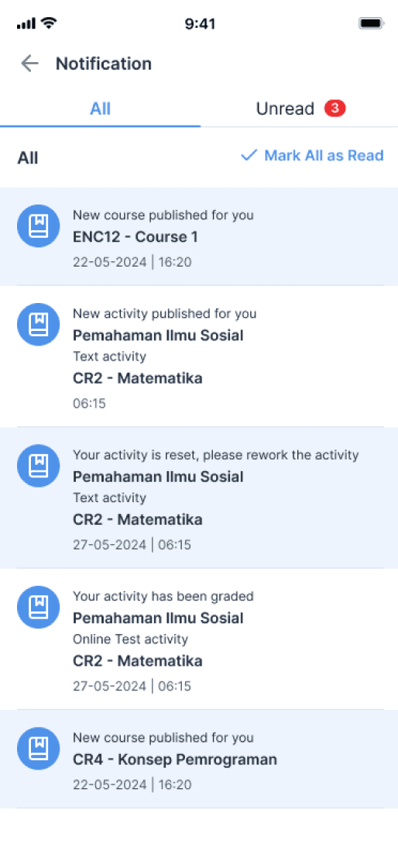The image size is (398, 868).
Task: Tap the battery icon in status bar
Action: [372, 23]
